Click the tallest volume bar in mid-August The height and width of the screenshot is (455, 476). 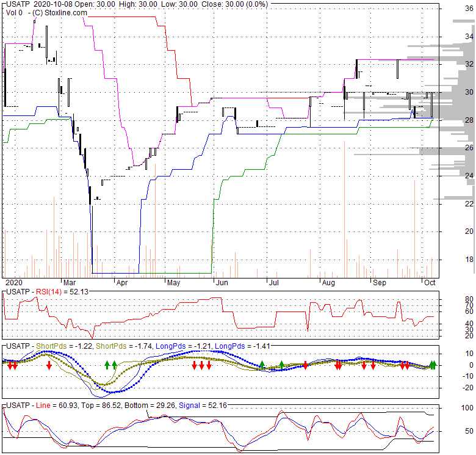point(345,209)
